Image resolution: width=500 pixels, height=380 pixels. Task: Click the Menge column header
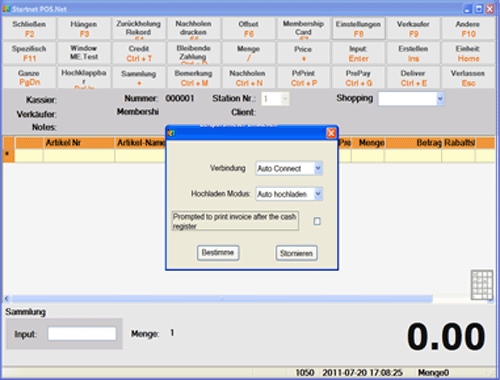coord(368,143)
